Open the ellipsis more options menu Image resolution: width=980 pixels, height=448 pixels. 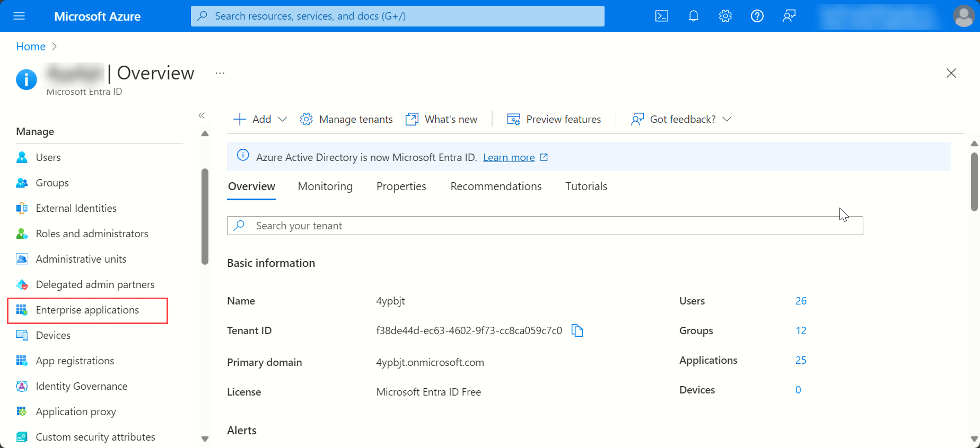click(x=220, y=73)
